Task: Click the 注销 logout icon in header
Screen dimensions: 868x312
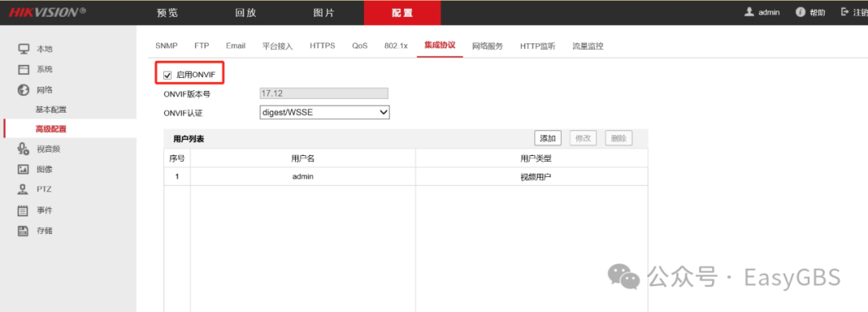Action: click(844, 11)
